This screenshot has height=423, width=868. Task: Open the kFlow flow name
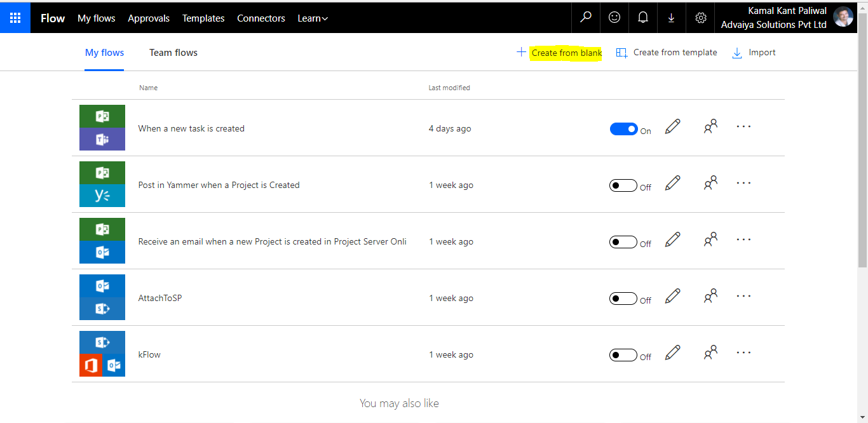pyautogui.click(x=149, y=354)
